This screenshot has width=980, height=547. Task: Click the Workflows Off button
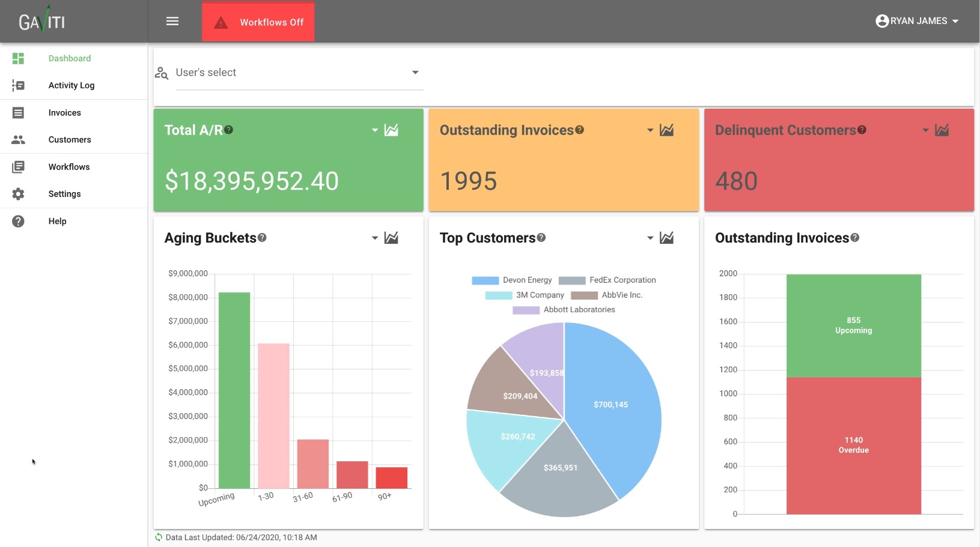coord(258,22)
